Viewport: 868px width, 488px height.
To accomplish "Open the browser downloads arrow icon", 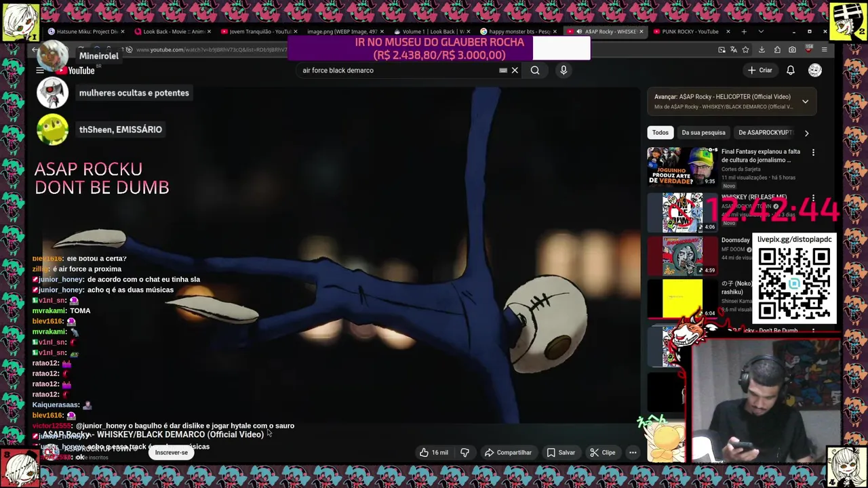I will point(762,49).
